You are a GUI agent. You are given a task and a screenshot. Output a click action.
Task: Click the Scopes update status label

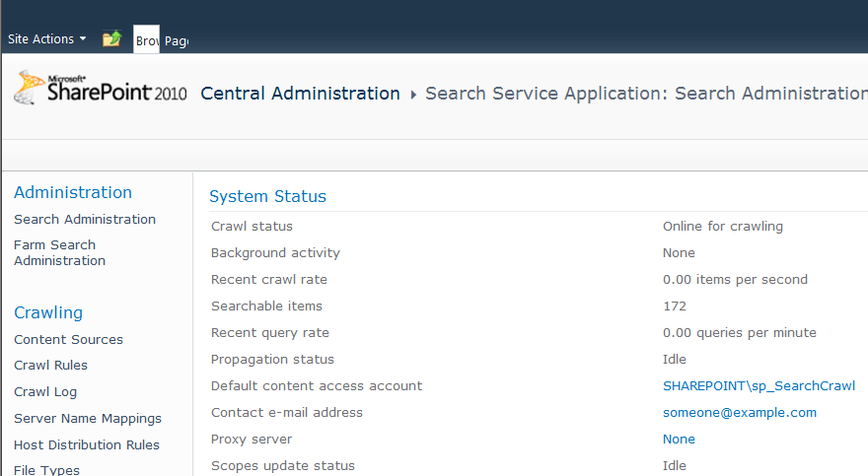283,465
